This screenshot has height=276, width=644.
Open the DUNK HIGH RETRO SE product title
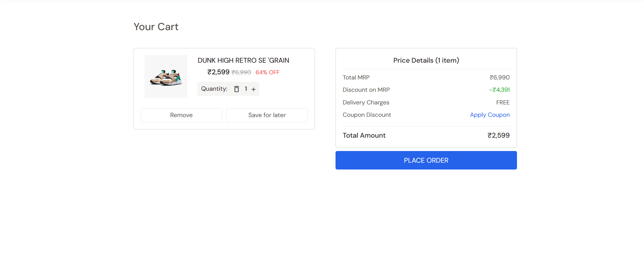click(243, 60)
